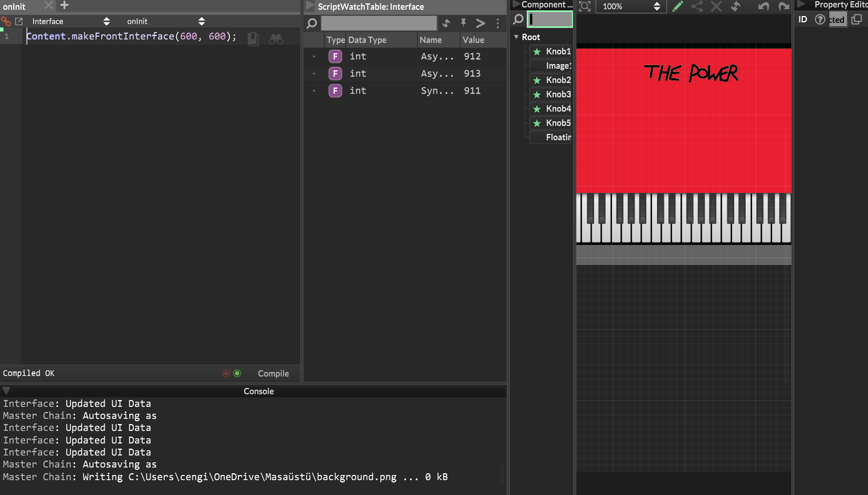Screen dimensions: 868x495
Task: Toggle the red indicator beside Compile
Action: point(226,373)
